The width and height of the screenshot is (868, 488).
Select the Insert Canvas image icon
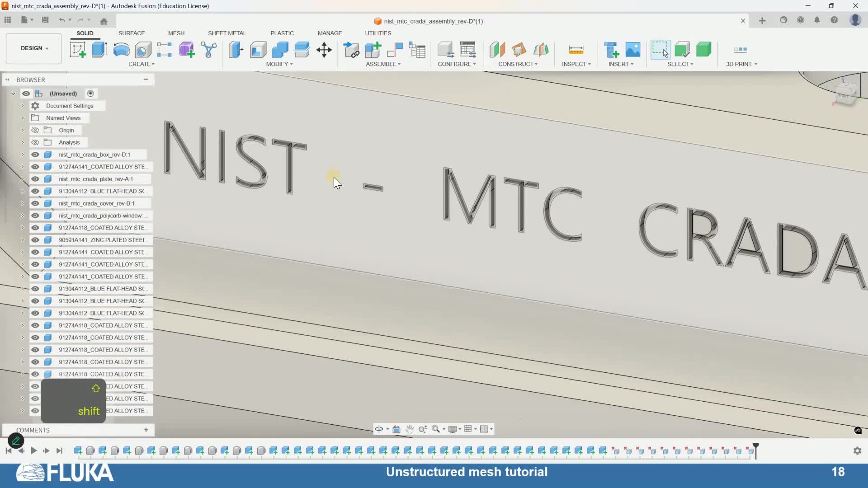pyautogui.click(x=633, y=50)
